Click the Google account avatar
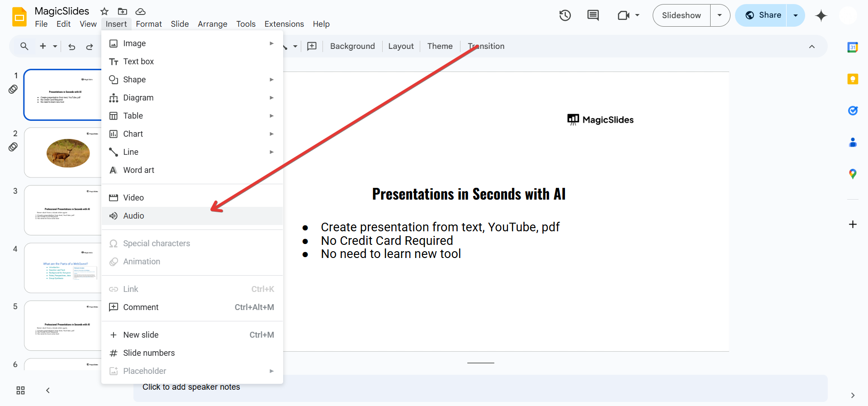This screenshot has width=868, height=406. tap(848, 15)
